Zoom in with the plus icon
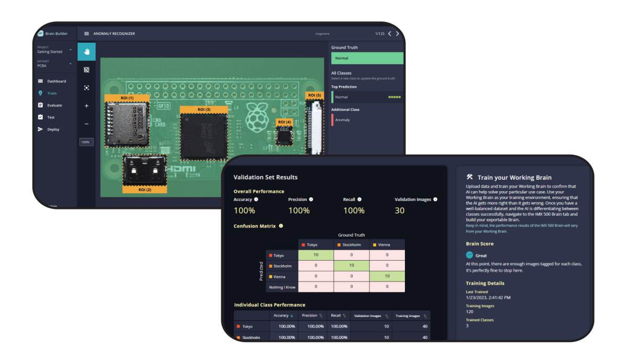627x364 pixels. tap(87, 106)
